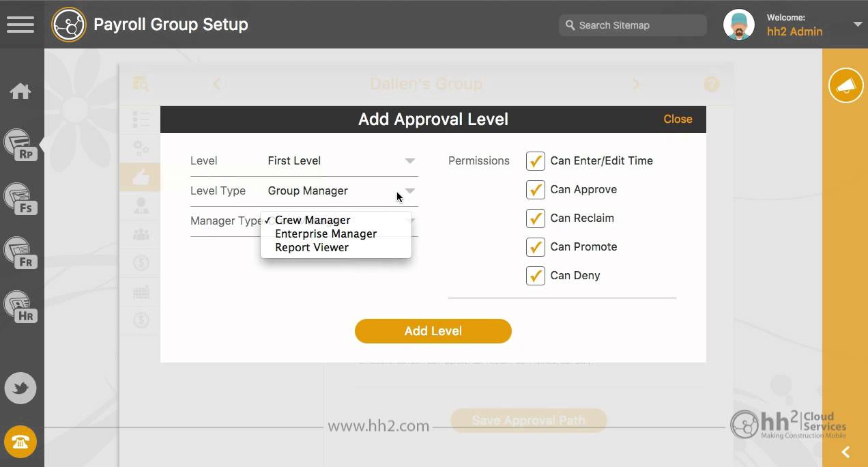Image resolution: width=868 pixels, height=467 pixels.
Task: Click the orange telephone support icon
Action: tap(20, 442)
